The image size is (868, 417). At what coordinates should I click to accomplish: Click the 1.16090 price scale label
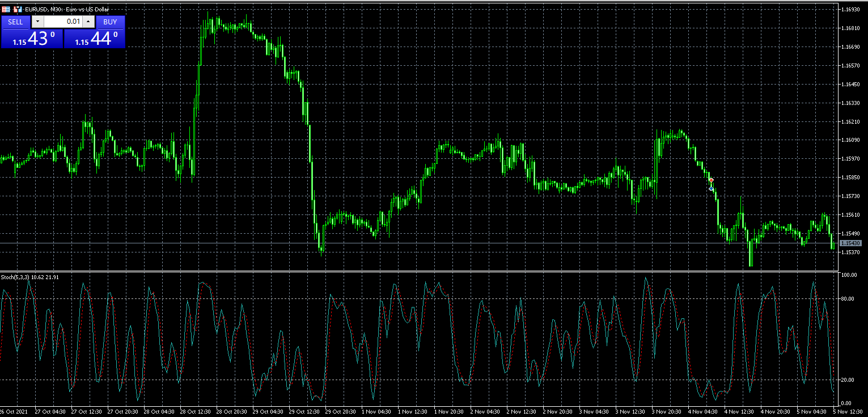(x=850, y=140)
